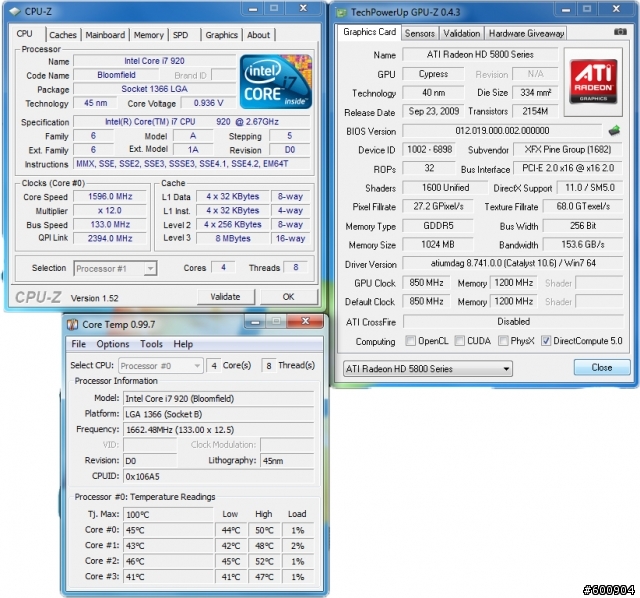640x598 pixels.
Task: Click the CPU-Z title bar app icon
Action: (15, 11)
